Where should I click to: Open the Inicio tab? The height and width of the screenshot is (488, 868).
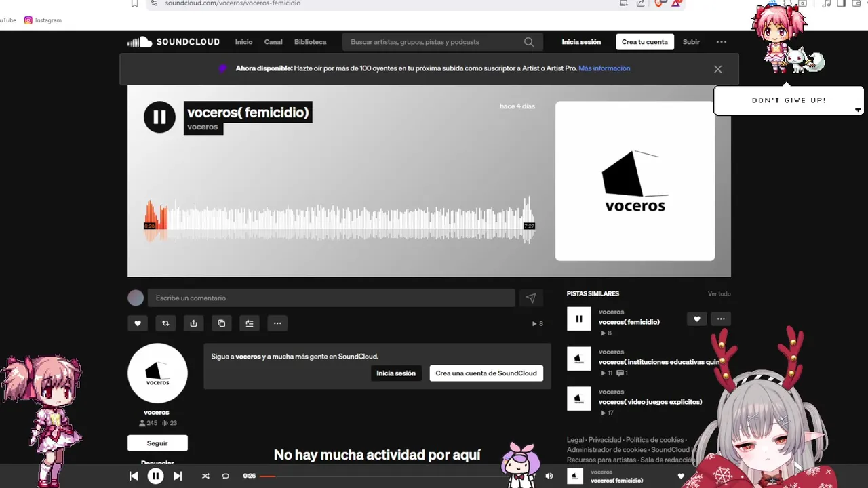(x=243, y=42)
